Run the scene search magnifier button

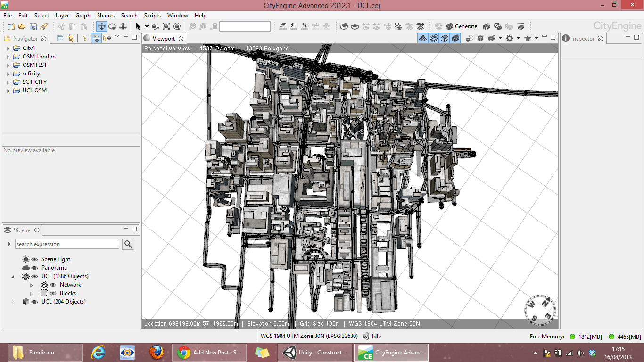(x=128, y=244)
